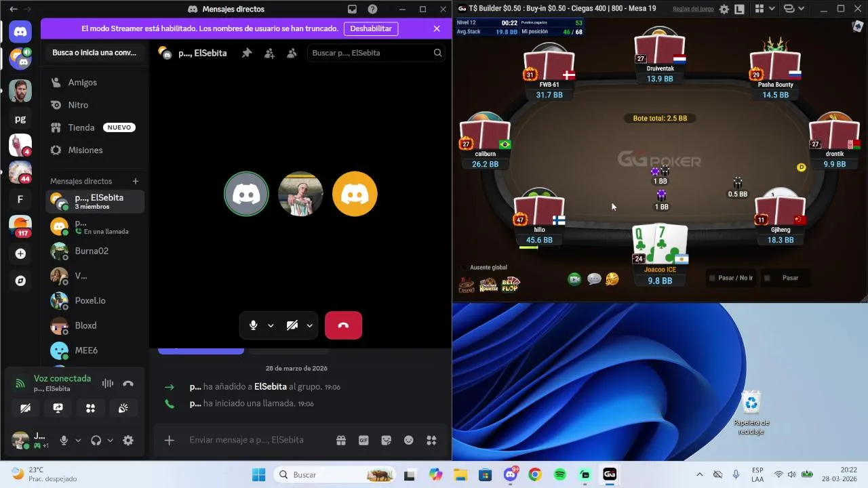Open sticker picker in message bar

click(x=387, y=440)
